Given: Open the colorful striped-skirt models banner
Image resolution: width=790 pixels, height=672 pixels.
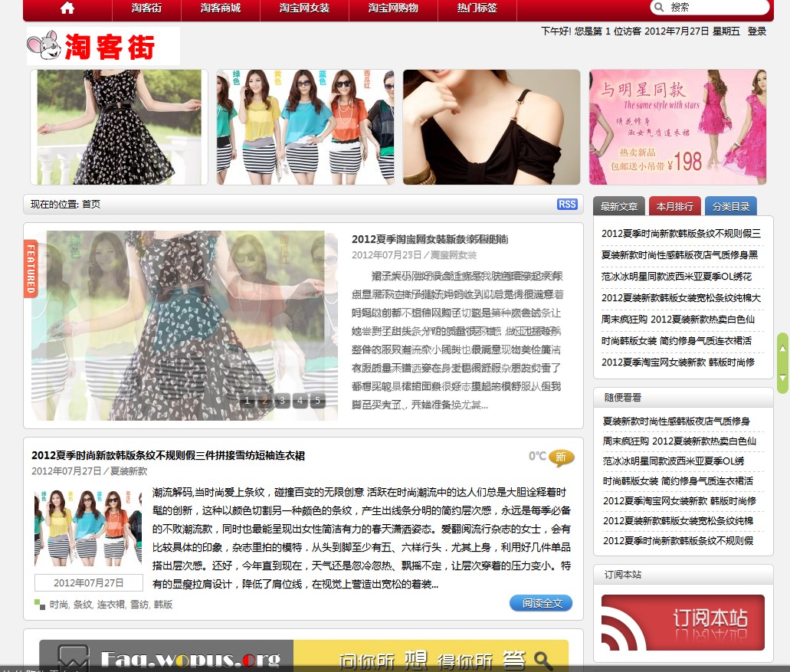Looking at the screenshot, I should click(305, 127).
